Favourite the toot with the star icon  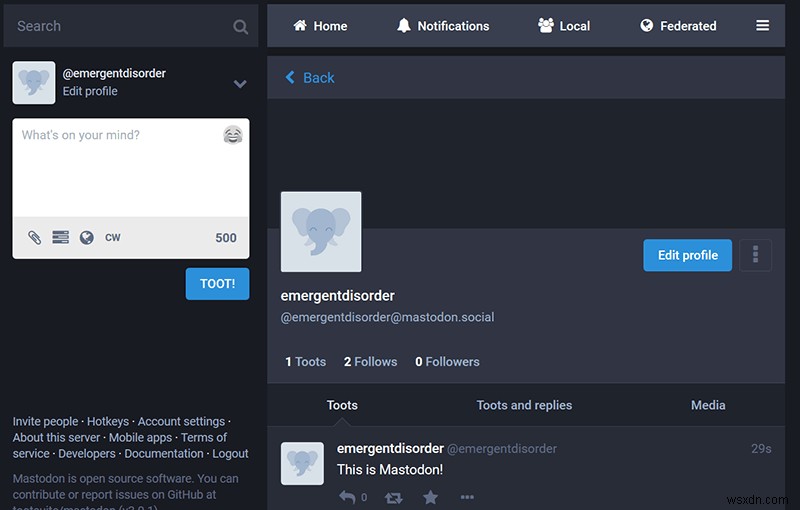click(x=430, y=497)
